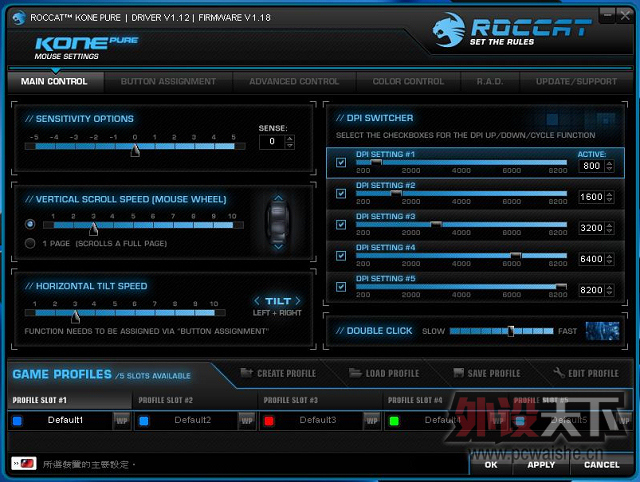Click the Apply button

coord(541,465)
